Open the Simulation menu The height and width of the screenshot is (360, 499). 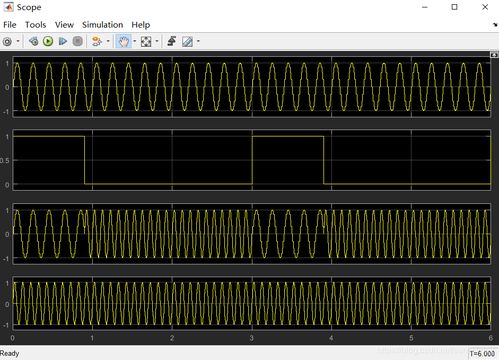(103, 25)
